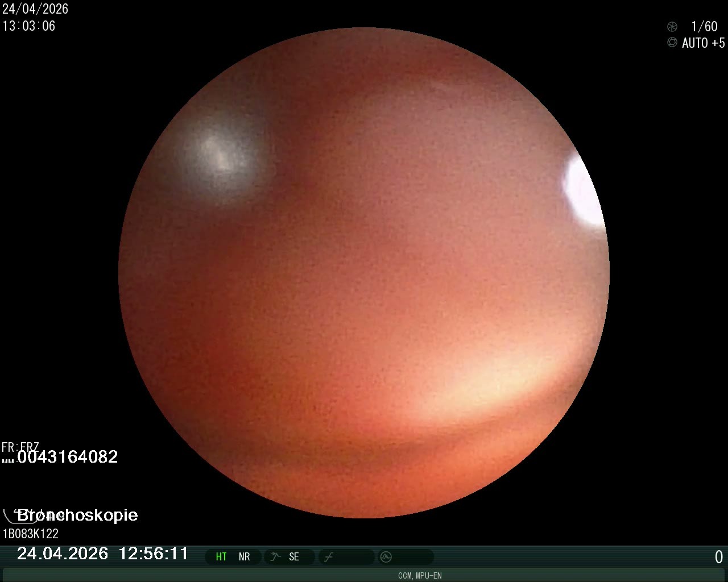This screenshot has height=582, width=728.
Task: Click the dotted icon before ID 0043164082
Action: [8, 460]
